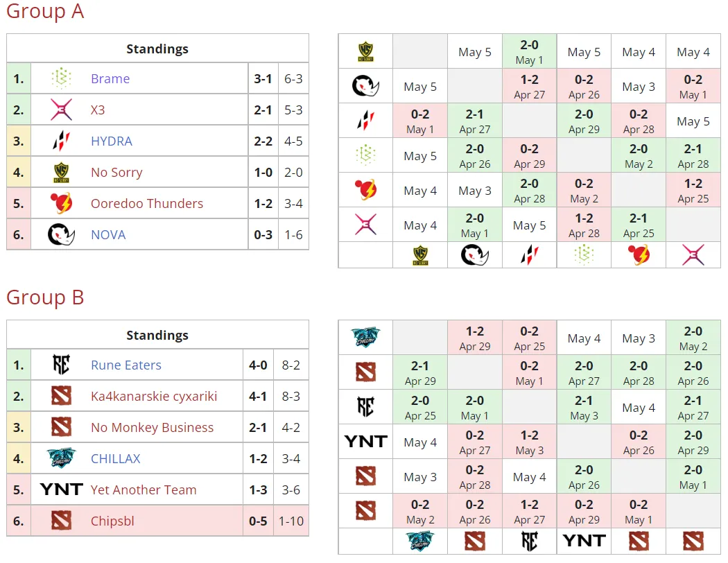Viewport: 728px width, 563px height.
Task: Click the NOVA rhino logo in standings
Action: (x=61, y=234)
